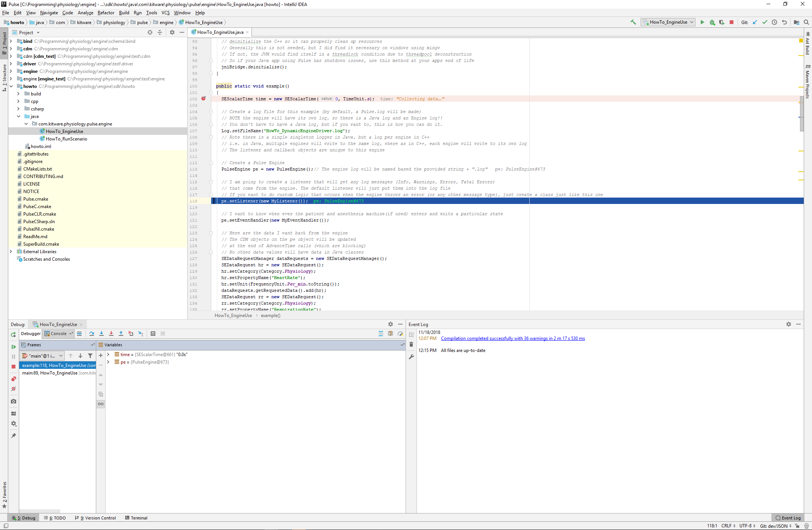This screenshot has width=812, height=530.
Task: Click the Step Into debugger icon
Action: [x=101, y=334]
